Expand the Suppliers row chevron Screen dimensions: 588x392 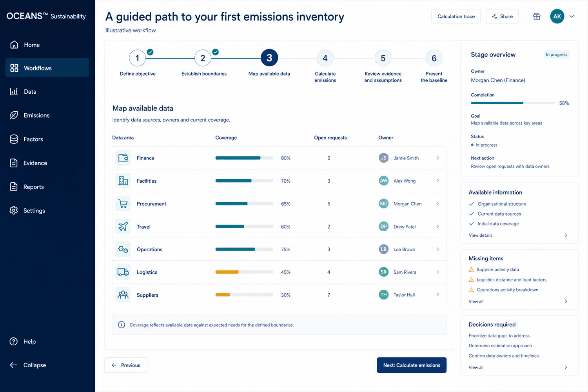click(438, 295)
